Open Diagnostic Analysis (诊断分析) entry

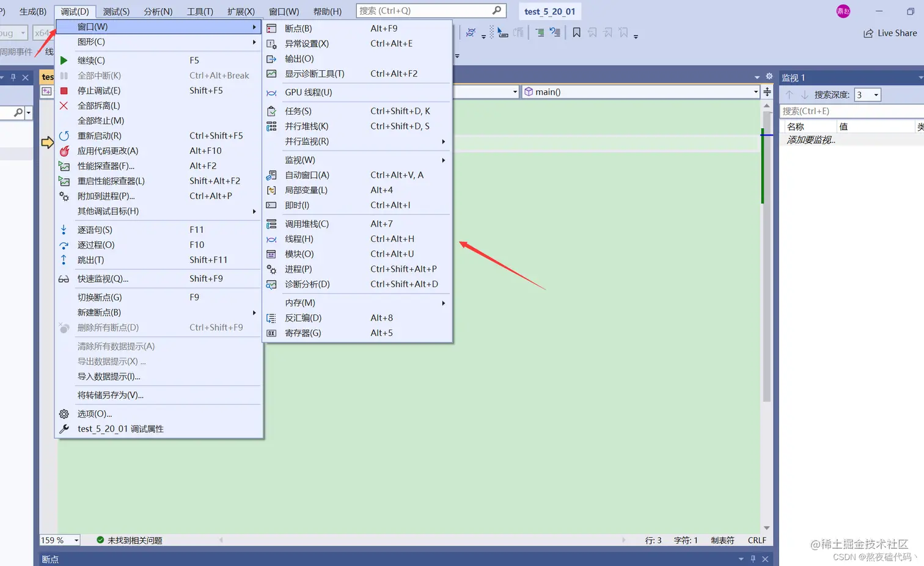(x=358, y=284)
